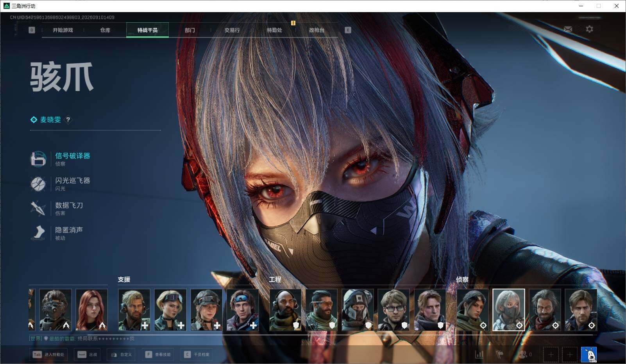Select the dark-haired female recon operator
The height and width of the screenshot is (364, 626).
[x=472, y=310]
